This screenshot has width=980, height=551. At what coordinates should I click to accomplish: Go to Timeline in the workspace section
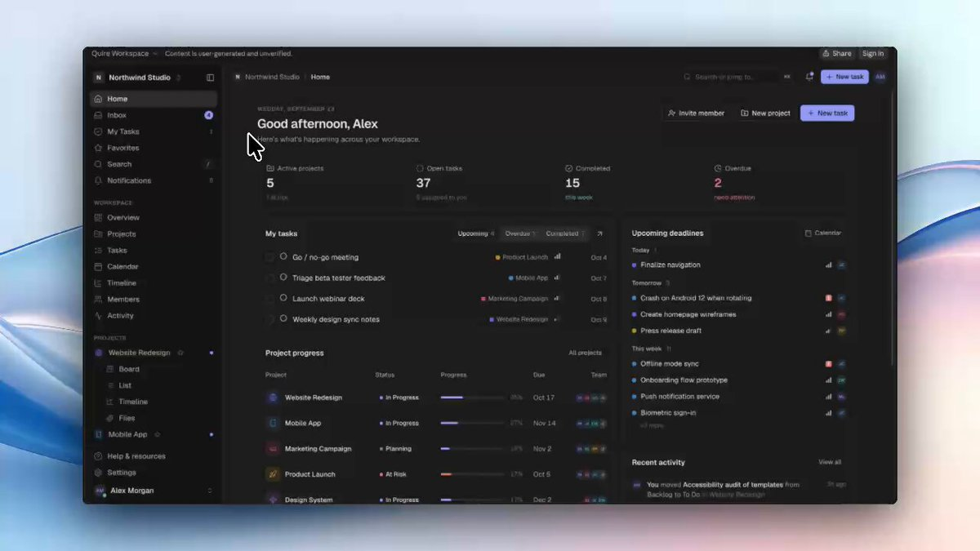point(153,283)
